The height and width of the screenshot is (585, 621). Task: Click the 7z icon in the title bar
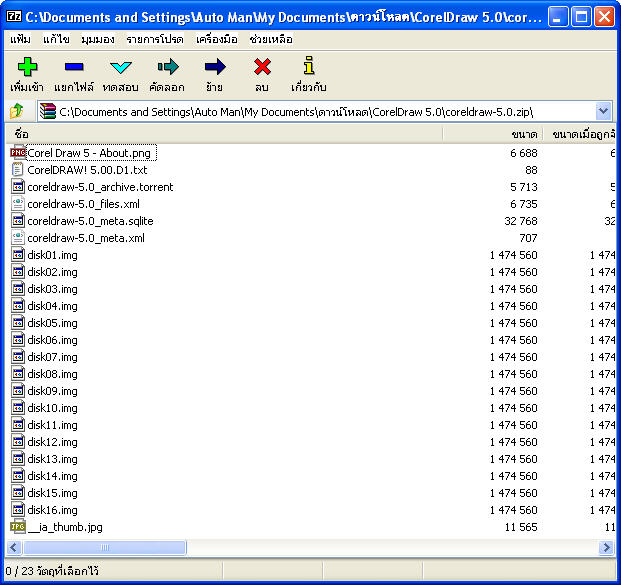14,17
